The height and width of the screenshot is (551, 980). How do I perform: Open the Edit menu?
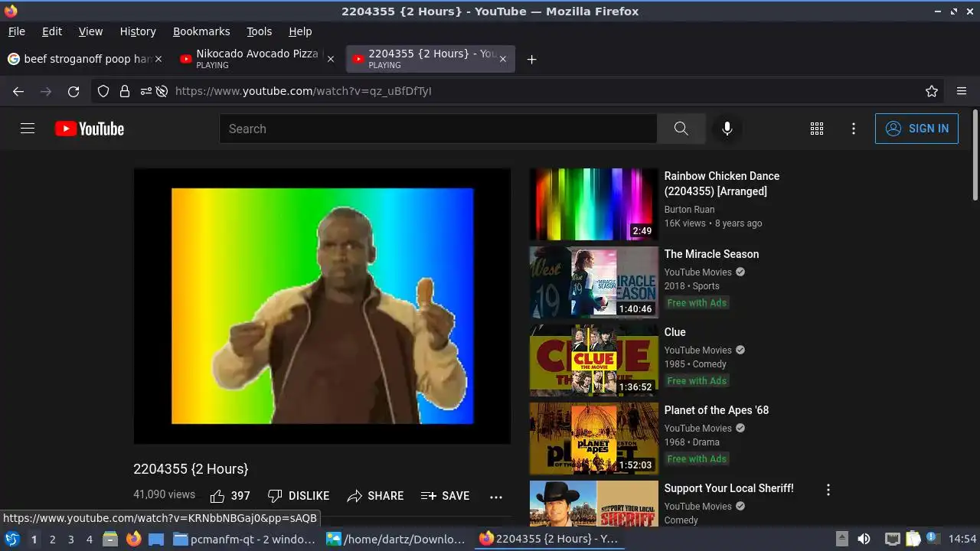52,31
